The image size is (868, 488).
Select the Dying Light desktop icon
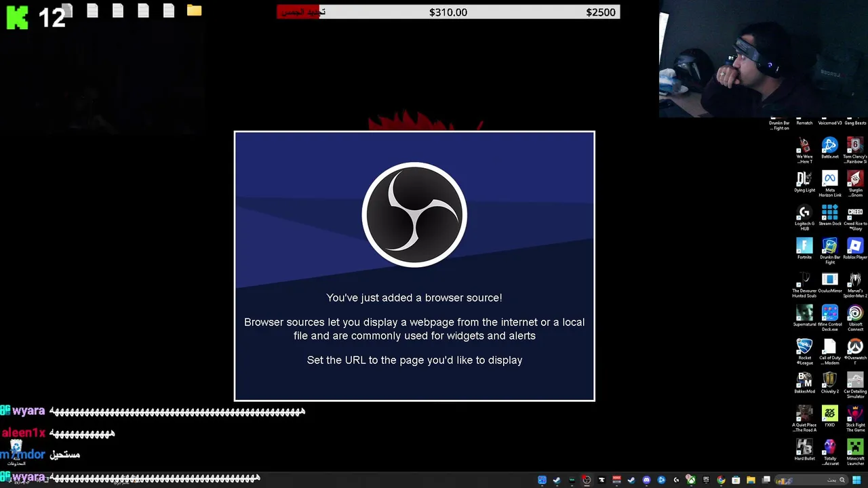pyautogui.click(x=804, y=182)
